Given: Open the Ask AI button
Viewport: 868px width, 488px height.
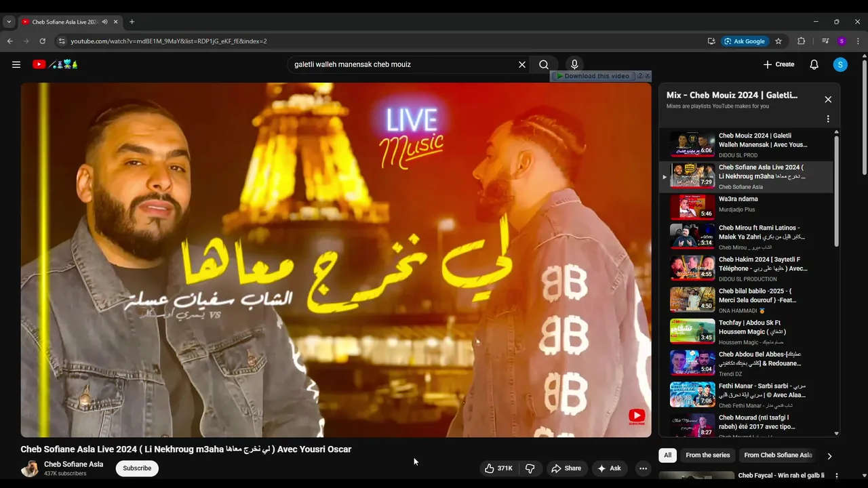Looking at the screenshot, I should [609, 468].
